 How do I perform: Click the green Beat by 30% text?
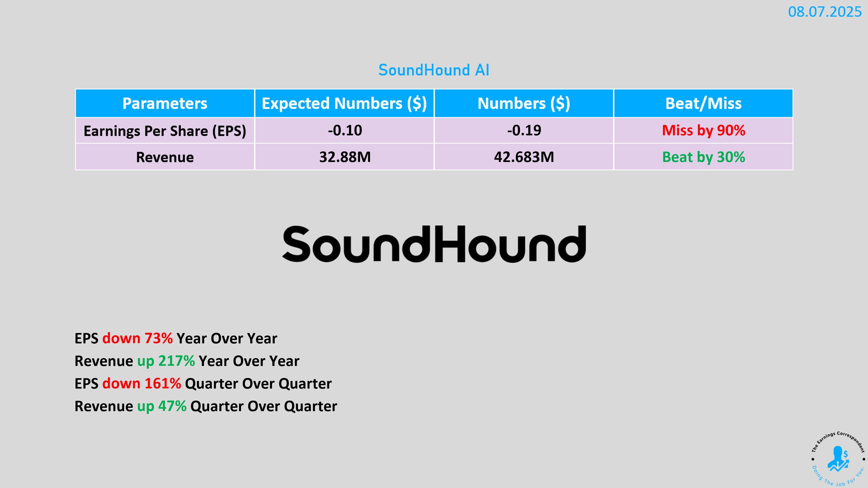pos(704,157)
